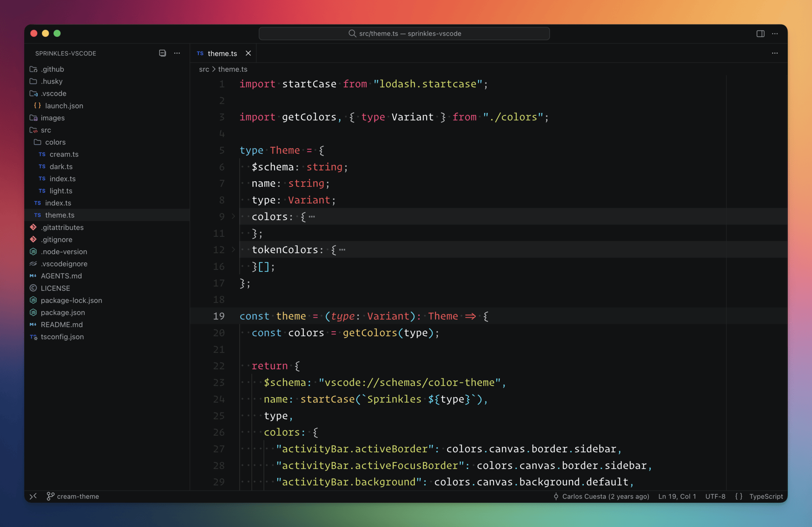This screenshot has height=527, width=812.
Task: Click the Markdown icon beside README.md
Action: tap(33, 325)
